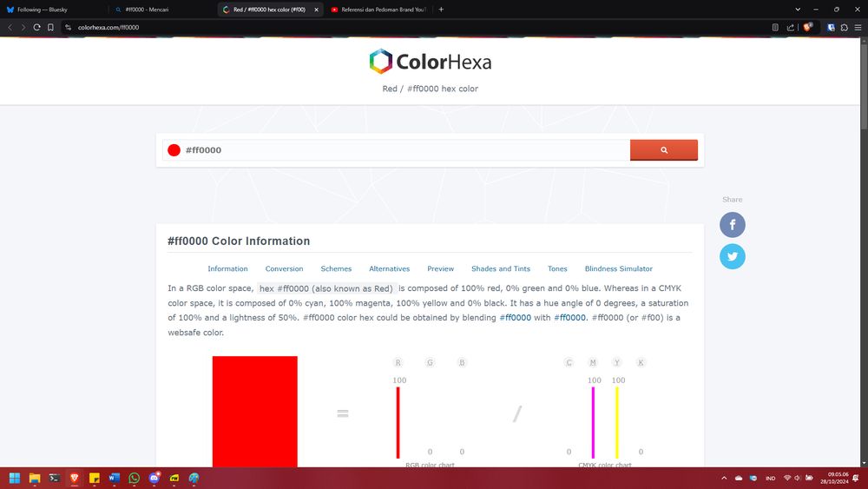Screen dimensions: 868x489
Task: Share on Facebook via round icon
Action: point(733,225)
